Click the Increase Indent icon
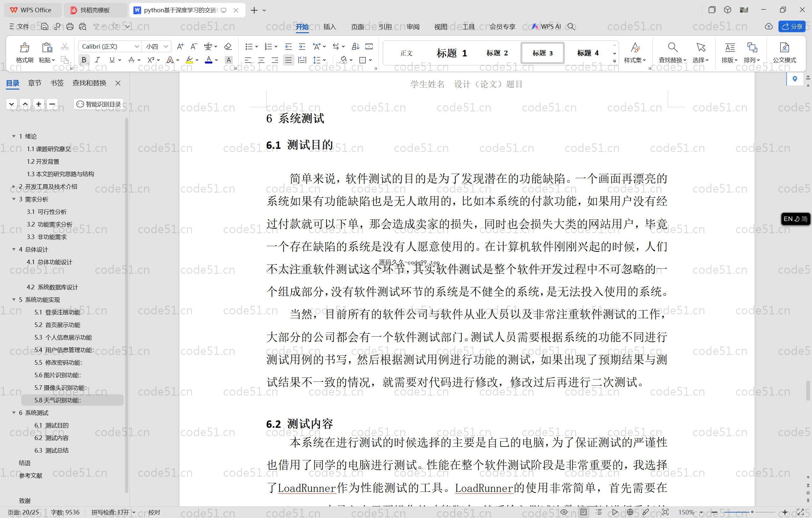Screen dimensions: 812x518 coord(302,46)
